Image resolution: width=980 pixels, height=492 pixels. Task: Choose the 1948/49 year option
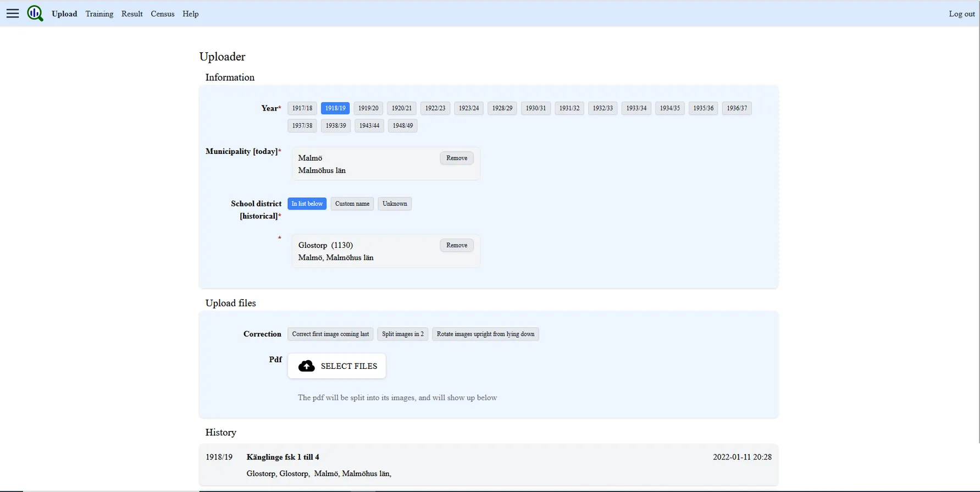click(x=402, y=126)
